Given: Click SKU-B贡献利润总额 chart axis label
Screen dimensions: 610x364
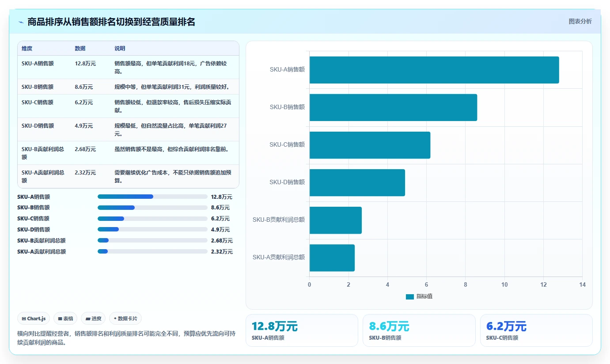Looking at the screenshot, I should [x=279, y=220].
